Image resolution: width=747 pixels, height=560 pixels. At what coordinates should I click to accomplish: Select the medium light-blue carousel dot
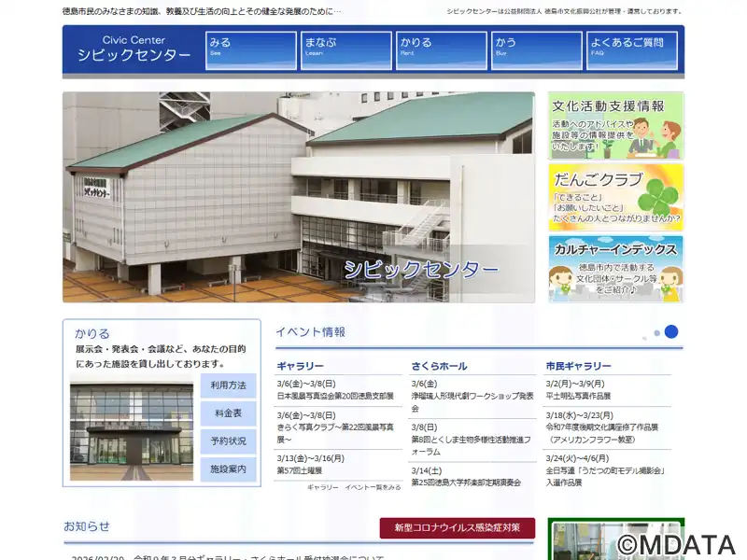pos(657,333)
